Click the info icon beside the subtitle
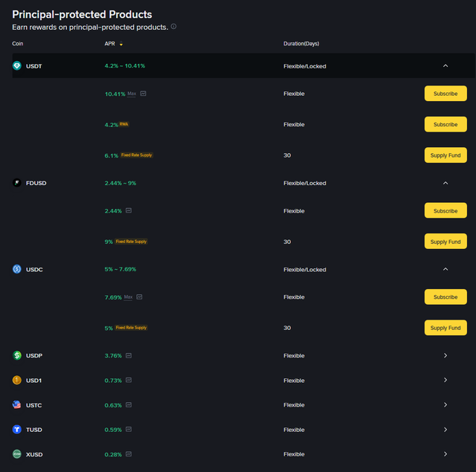The width and height of the screenshot is (476, 472). [174, 27]
